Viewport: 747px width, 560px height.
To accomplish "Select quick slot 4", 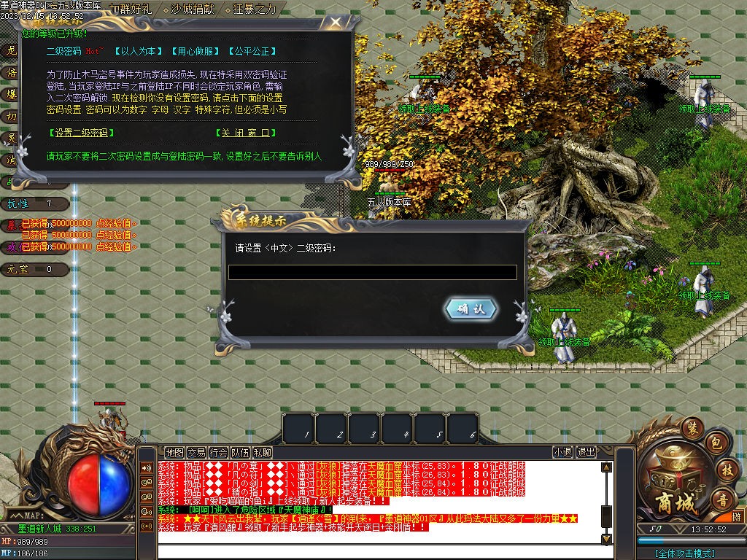I will coord(398,428).
